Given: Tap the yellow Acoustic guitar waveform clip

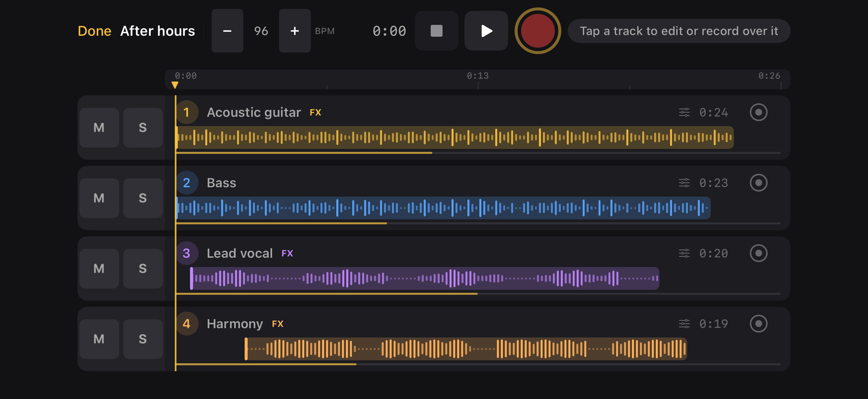Looking at the screenshot, I should pos(454,137).
